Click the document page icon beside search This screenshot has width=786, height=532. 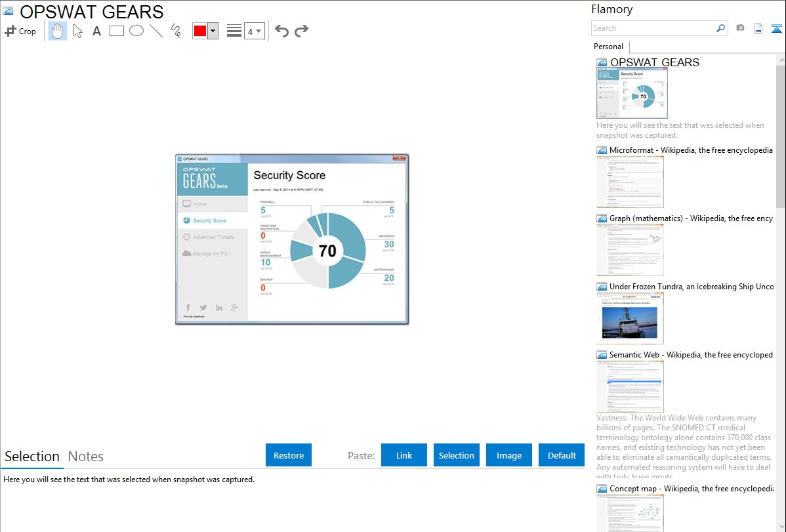coord(758,28)
